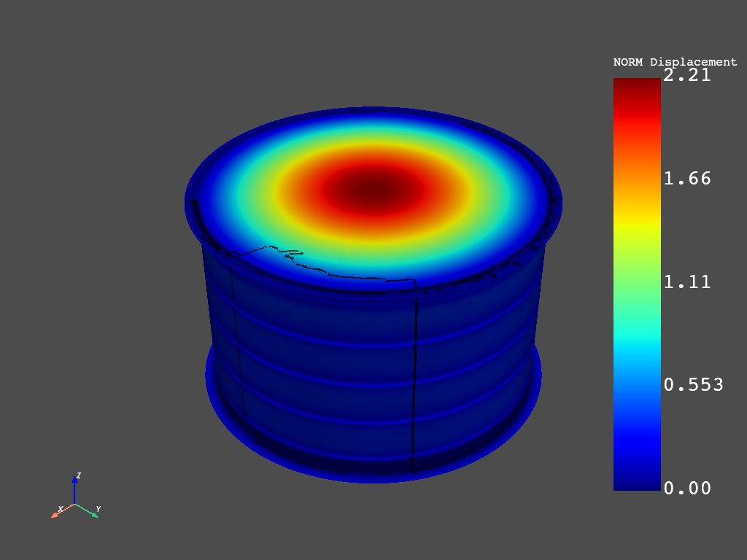This screenshot has width=747, height=560.
Task: Click the 2.21 maximum value label
Action: pos(686,76)
